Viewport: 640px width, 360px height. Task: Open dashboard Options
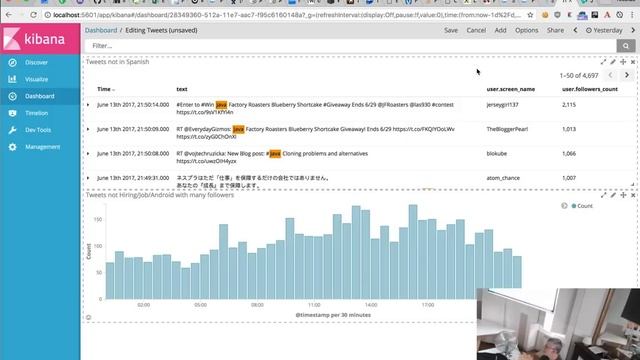pyautogui.click(x=527, y=30)
